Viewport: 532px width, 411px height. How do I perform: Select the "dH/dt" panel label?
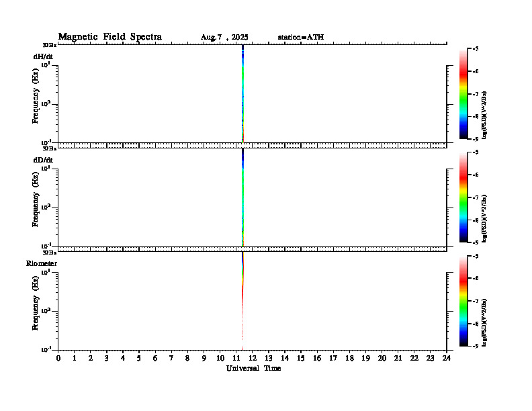pyautogui.click(x=43, y=56)
